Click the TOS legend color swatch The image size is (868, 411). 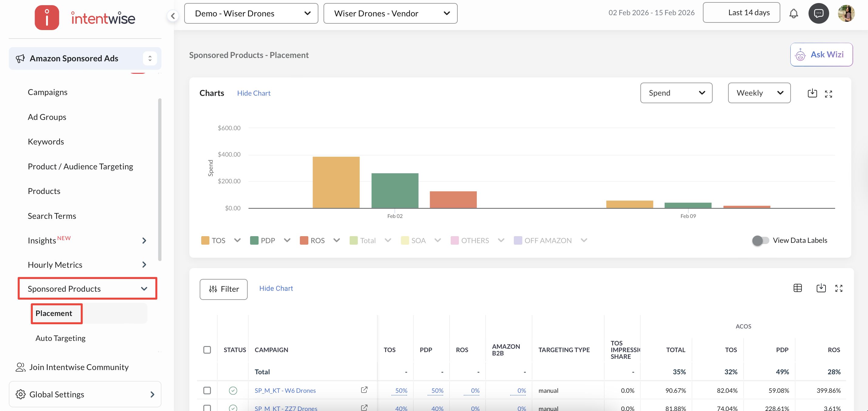click(x=205, y=240)
